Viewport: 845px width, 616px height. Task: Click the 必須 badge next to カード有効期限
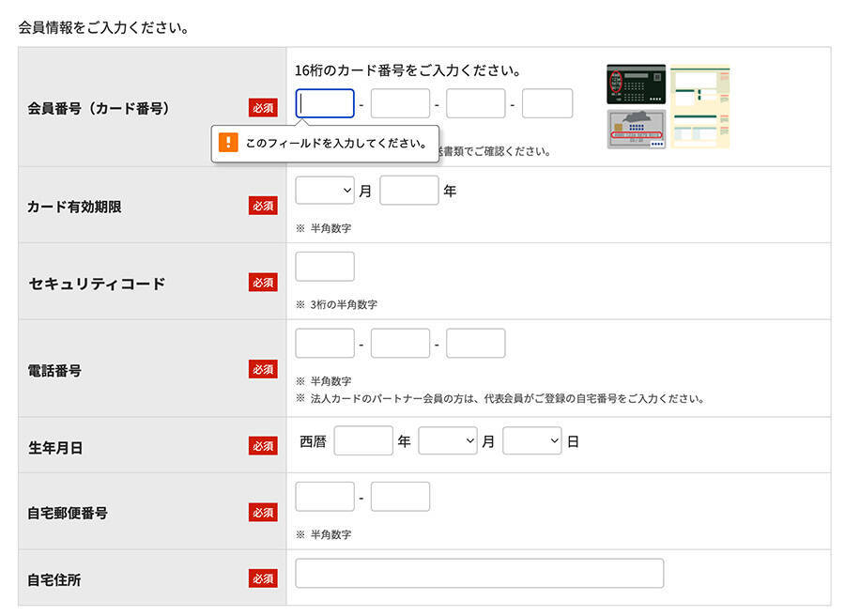coord(262,206)
